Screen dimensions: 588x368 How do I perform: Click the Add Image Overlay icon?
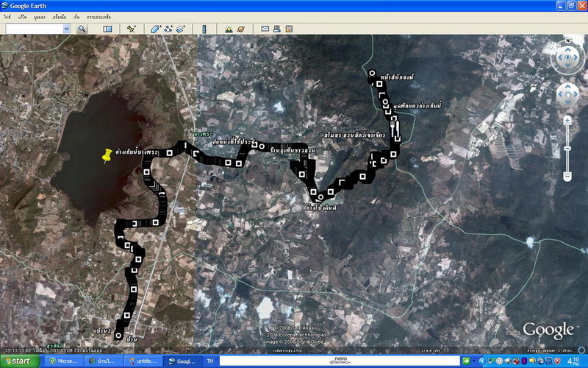point(180,29)
